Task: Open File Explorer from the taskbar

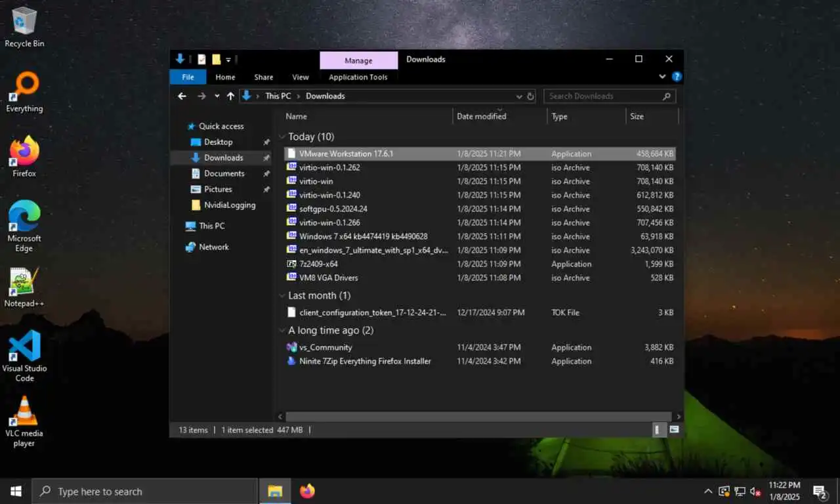Action: click(x=275, y=491)
